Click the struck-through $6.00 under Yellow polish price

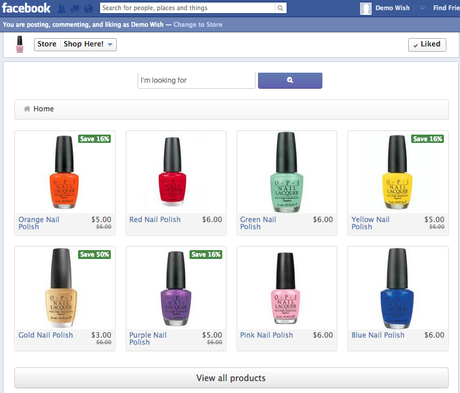tap(437, 227)
